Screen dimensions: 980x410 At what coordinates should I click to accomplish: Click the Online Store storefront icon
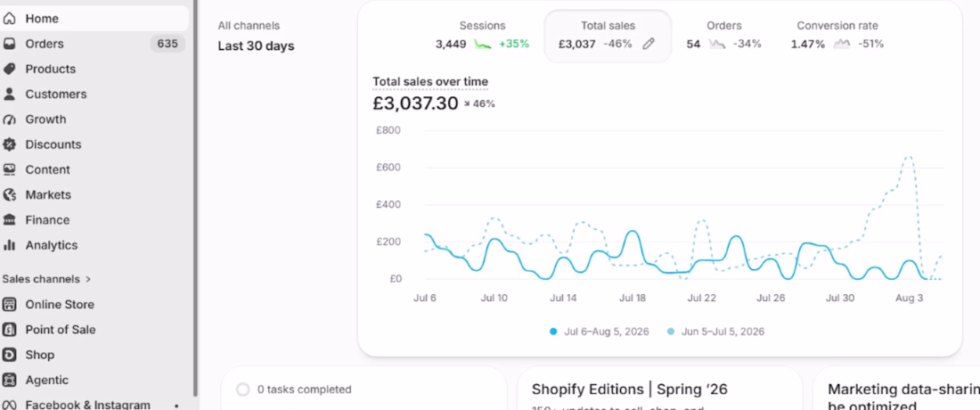point(9,304)
